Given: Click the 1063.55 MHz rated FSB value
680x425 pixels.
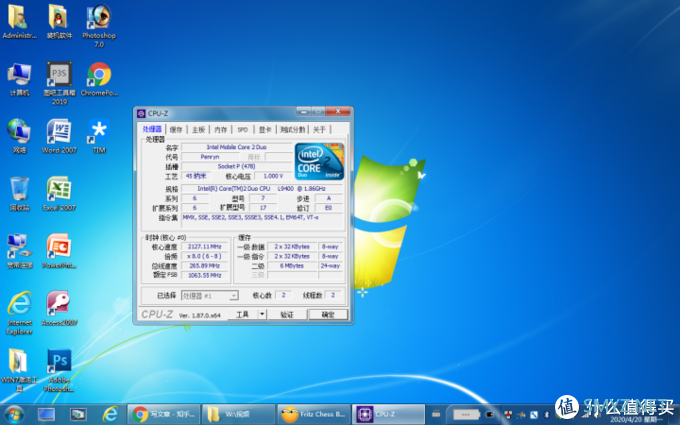Looking at the screenshot, I should [204, 275].
